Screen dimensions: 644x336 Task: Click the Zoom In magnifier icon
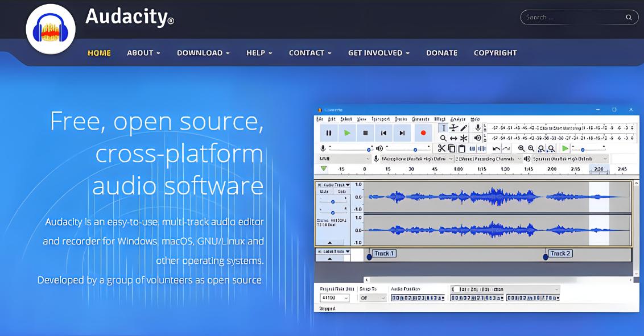(521, 148)
